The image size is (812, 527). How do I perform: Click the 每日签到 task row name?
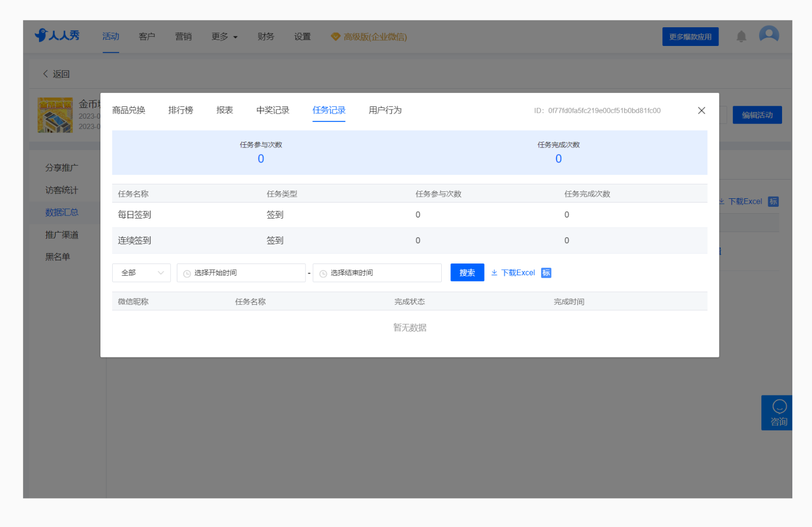pyautogui.click(x=135, y=215)
